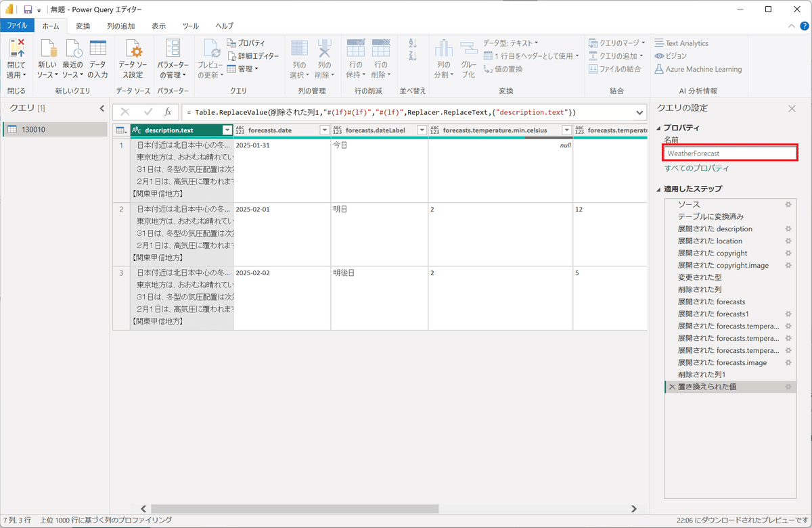Image resolution: width=812 pixels, height=528 pixels.
Task: Open settings gear for 置き換えられた値 step
Action: (x=788, y=387)
